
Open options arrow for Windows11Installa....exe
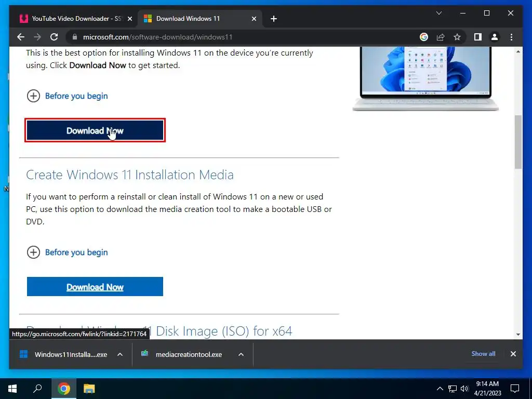120,354
